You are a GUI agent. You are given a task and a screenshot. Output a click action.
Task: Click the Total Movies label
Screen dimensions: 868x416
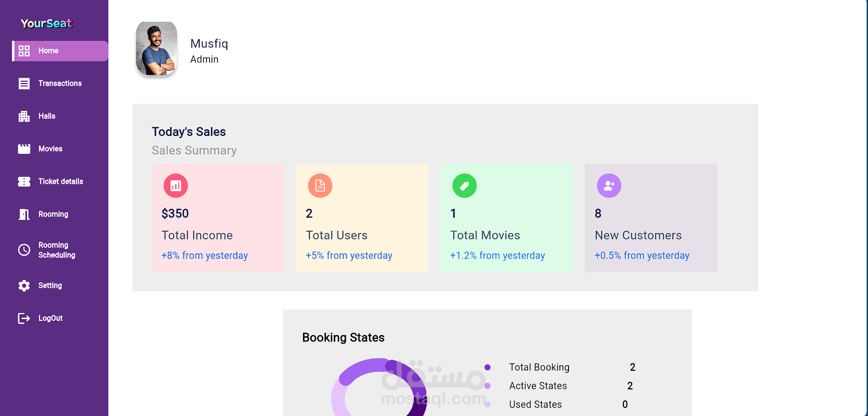click(485, 235)
